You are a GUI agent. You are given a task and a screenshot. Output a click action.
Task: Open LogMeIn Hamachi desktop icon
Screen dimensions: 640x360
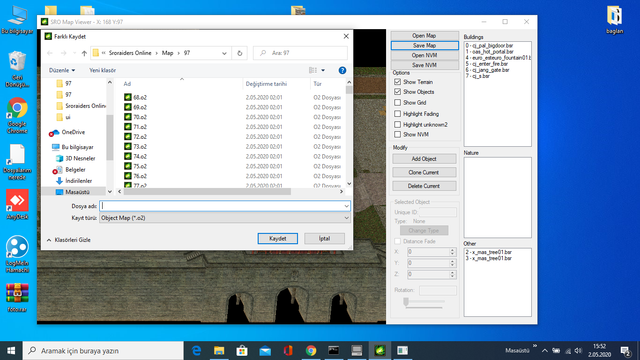(17, 254)
